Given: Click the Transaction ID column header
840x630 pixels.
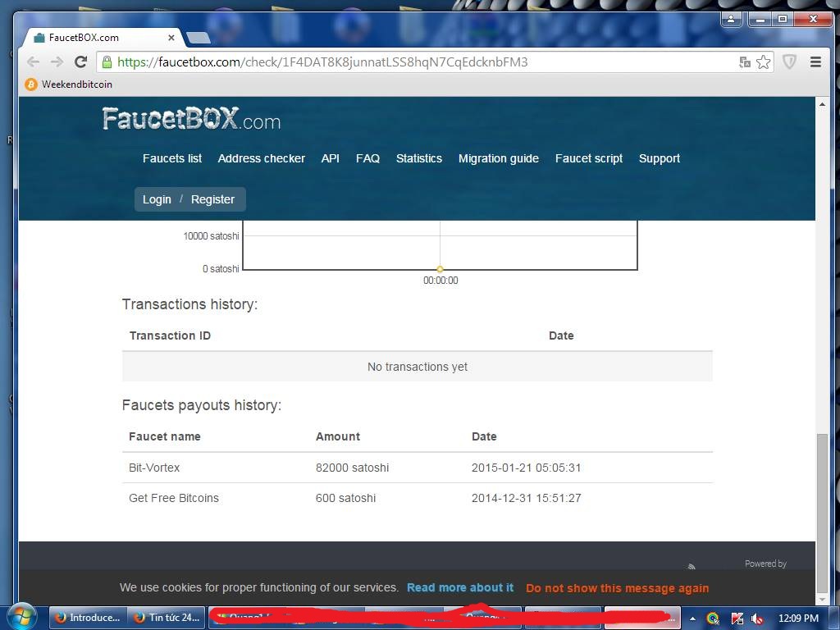Looking at the screenshot, I should pyautogui.click(x=170, y=336).
